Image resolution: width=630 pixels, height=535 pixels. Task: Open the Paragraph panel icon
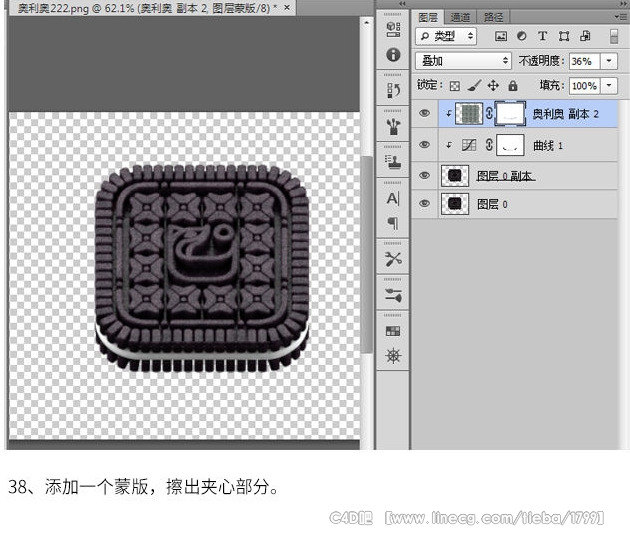(x=393, y=223)
